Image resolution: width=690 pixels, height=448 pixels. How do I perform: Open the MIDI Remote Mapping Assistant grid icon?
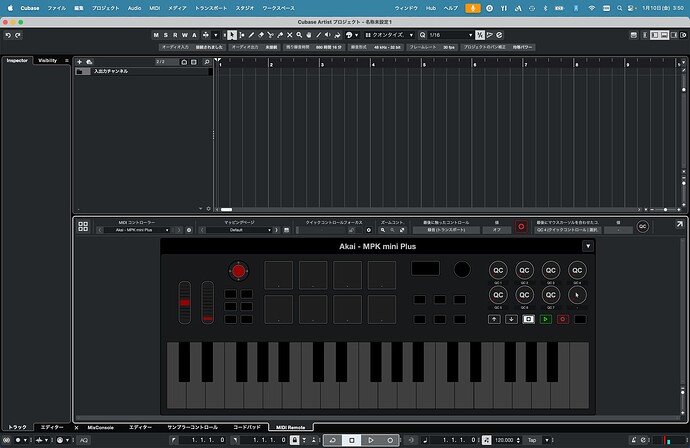(x=83, y=226)
